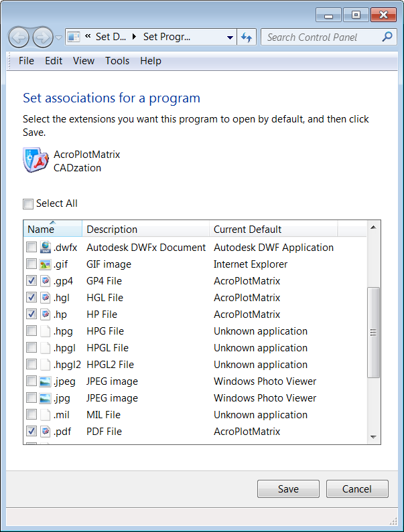This screenshot has width=404, height=532.
Task: Go forward with the Forward arrow
Action: point(43,37)
